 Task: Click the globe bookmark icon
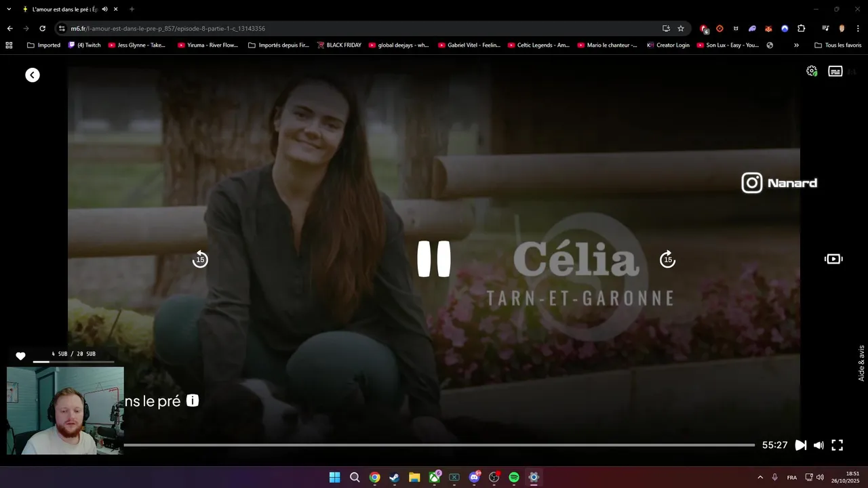pyautogui.click(x=770, y=45)
